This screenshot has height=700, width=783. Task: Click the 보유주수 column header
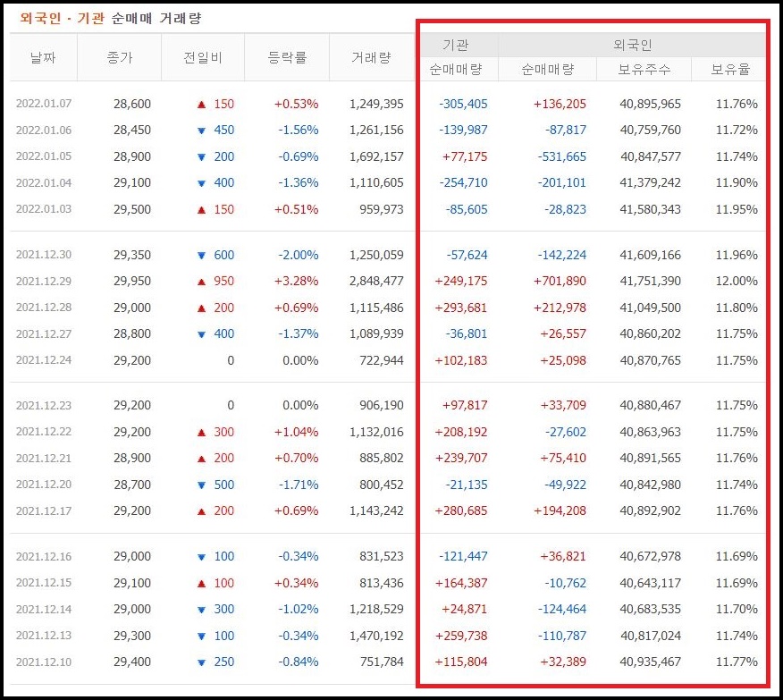coord(644,69)
